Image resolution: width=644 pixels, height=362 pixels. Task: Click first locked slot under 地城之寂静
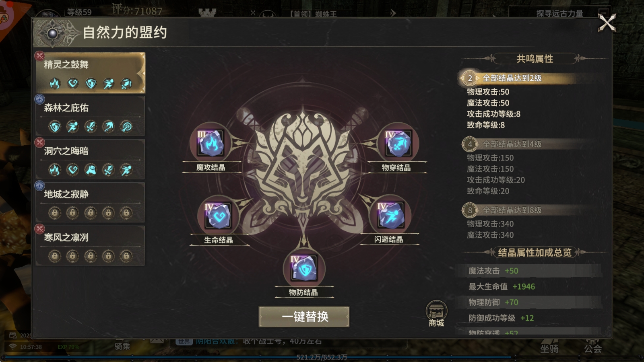point(55,212)
